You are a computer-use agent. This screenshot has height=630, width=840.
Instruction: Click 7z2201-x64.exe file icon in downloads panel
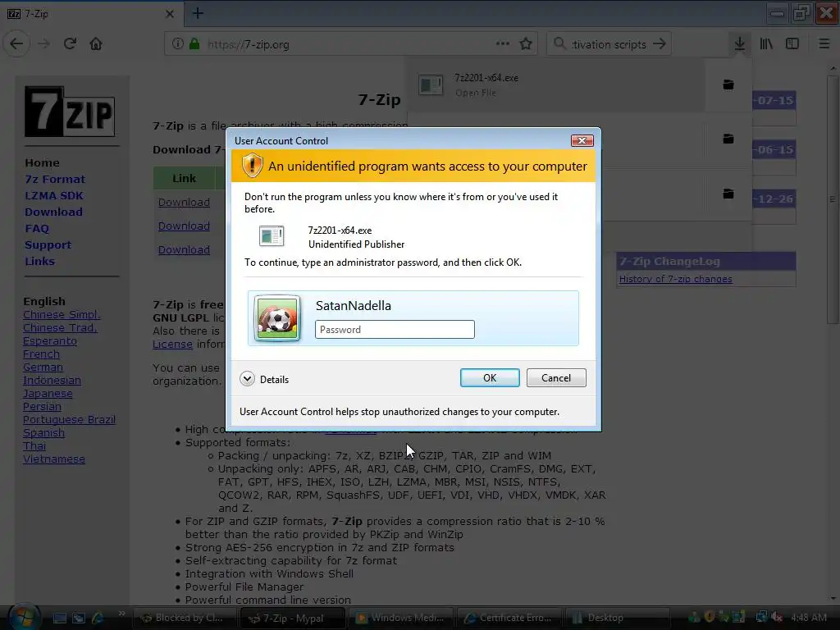[431, 84]
